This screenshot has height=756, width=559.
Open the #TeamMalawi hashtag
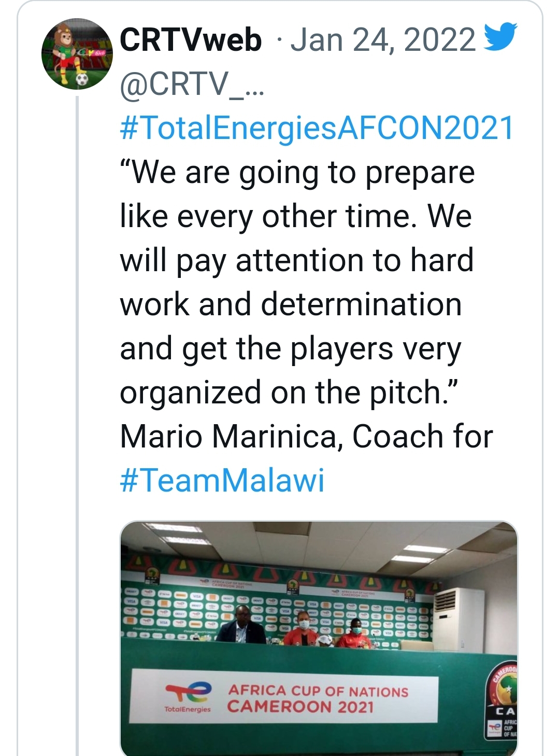tap(222, 480)
